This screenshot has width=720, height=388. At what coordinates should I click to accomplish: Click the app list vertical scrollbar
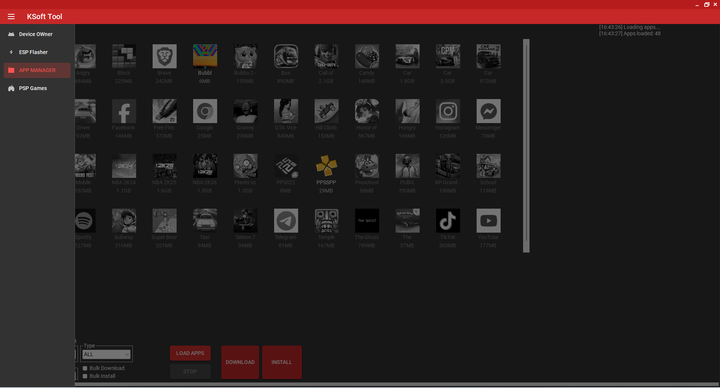[526, 146]
